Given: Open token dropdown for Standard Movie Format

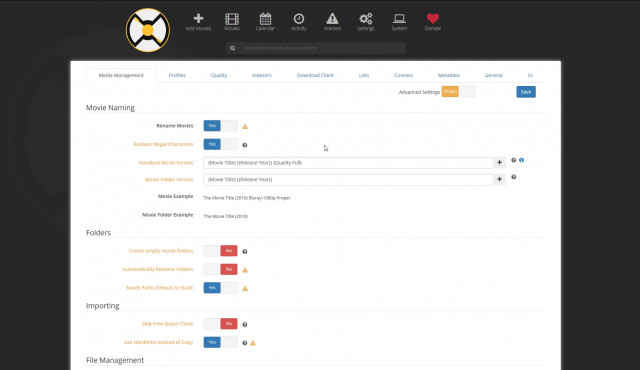Looking at the screenshot, I should click(x=500, y=162).
